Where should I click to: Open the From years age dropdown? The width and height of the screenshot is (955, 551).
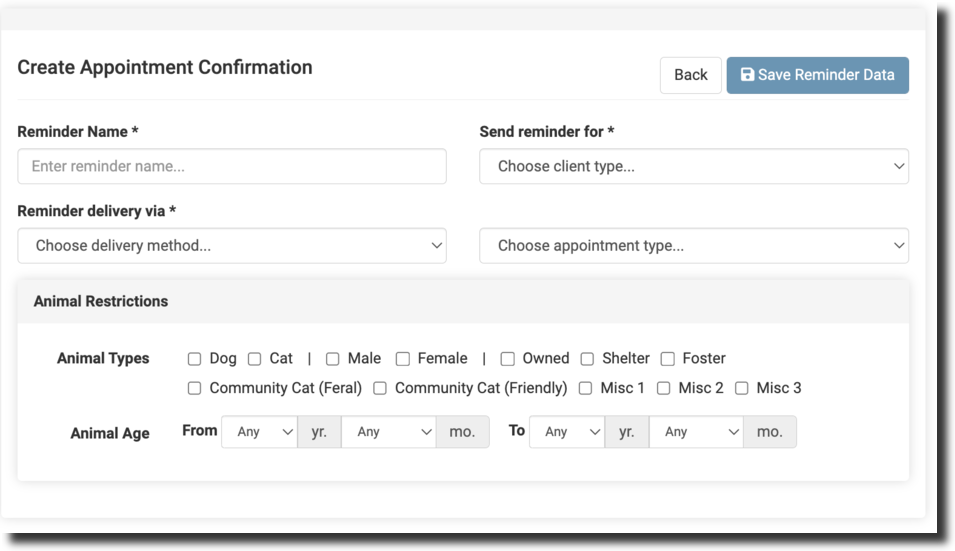point(259,432)
